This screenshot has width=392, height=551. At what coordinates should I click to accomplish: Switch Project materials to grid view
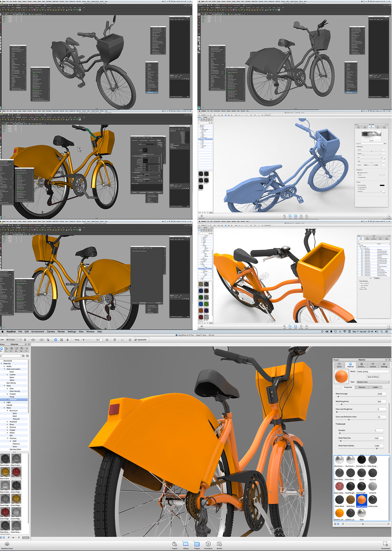[338, 524]
